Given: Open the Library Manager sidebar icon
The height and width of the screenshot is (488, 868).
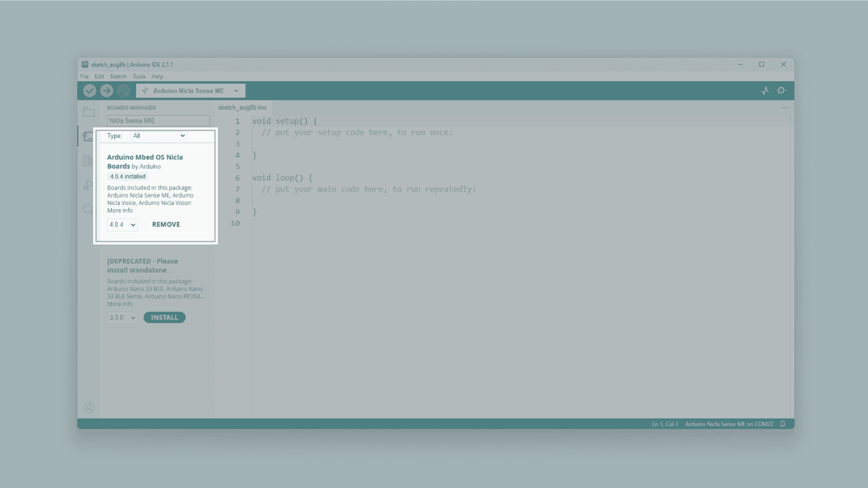Looking at the screenshot, I should (88, 160).
